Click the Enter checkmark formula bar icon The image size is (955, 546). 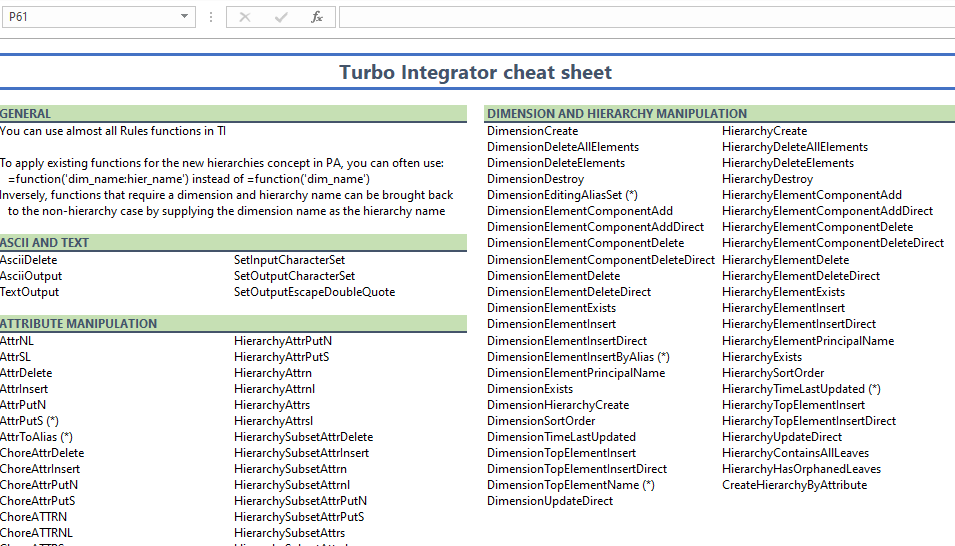pos(281,17)
